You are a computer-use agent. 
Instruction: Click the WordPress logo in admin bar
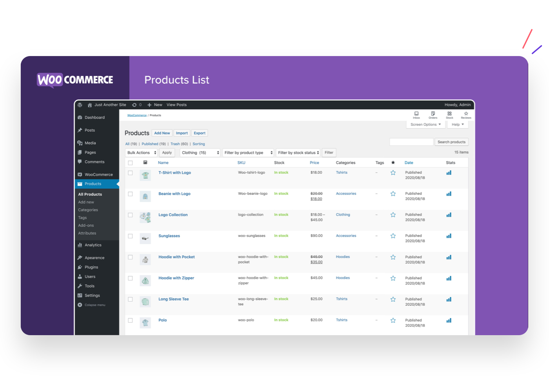click(x=80, y=105)
